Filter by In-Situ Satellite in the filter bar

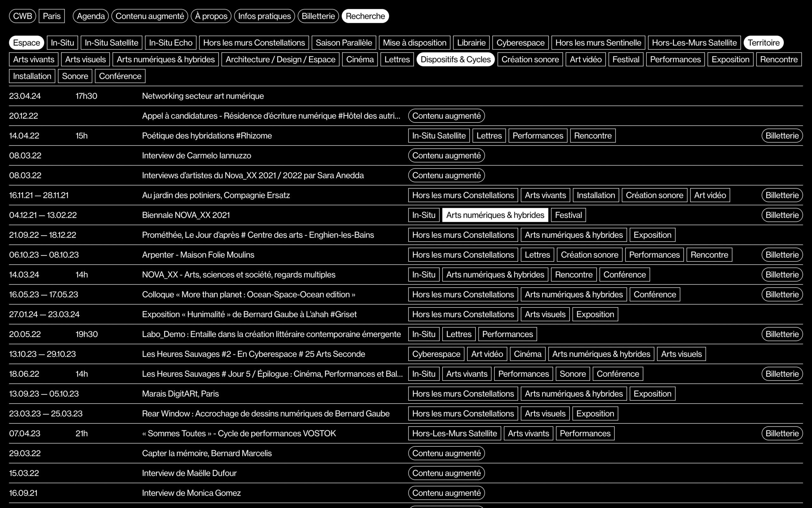[111, 43]
